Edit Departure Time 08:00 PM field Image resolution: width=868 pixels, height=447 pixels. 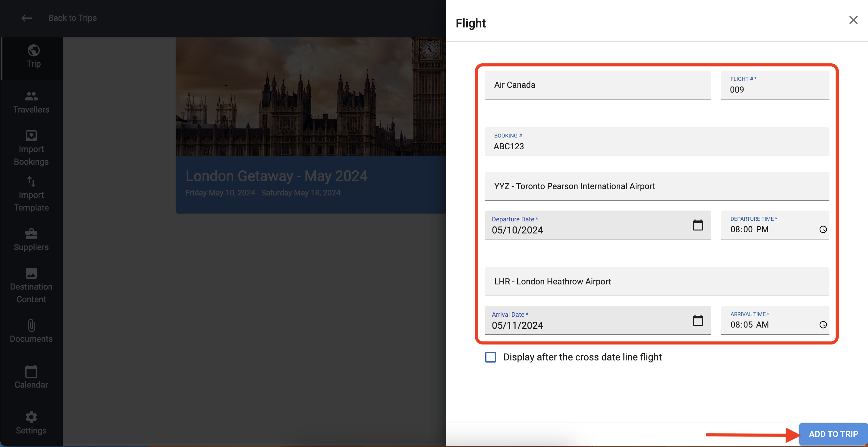tap(775, 225)
